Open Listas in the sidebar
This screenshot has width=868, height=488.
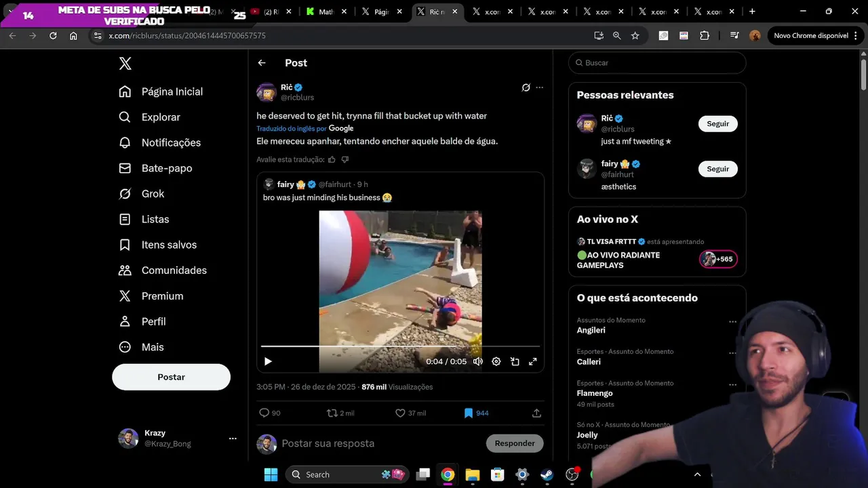144,220
